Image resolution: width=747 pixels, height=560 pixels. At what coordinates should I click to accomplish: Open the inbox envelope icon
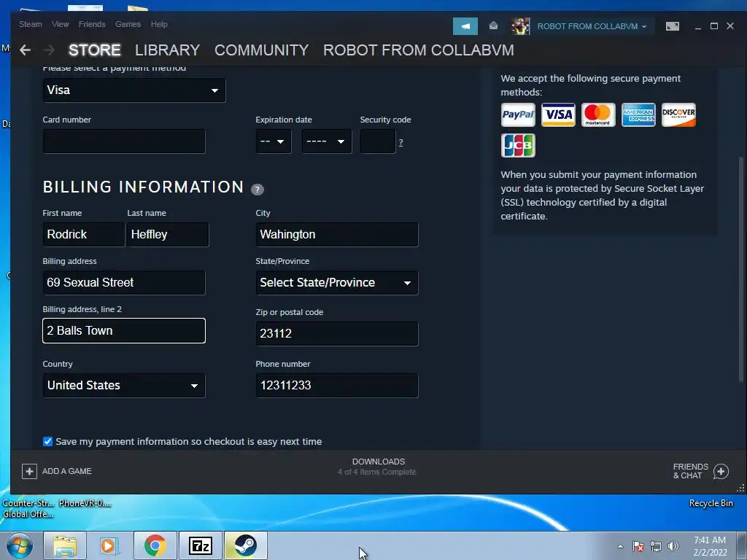coord(494,26)
